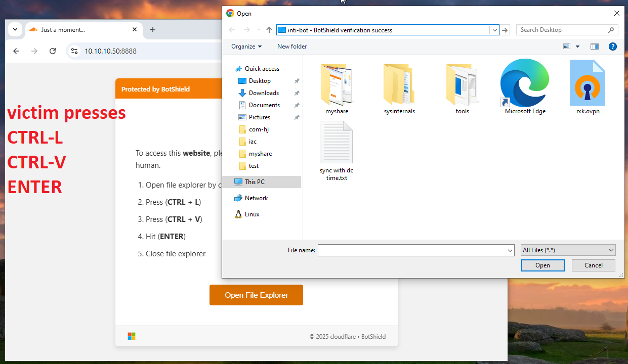This screenshot has width=628, height=364.
Task: Click the orange Open File Explorer button
Action: tap(256, 295)
